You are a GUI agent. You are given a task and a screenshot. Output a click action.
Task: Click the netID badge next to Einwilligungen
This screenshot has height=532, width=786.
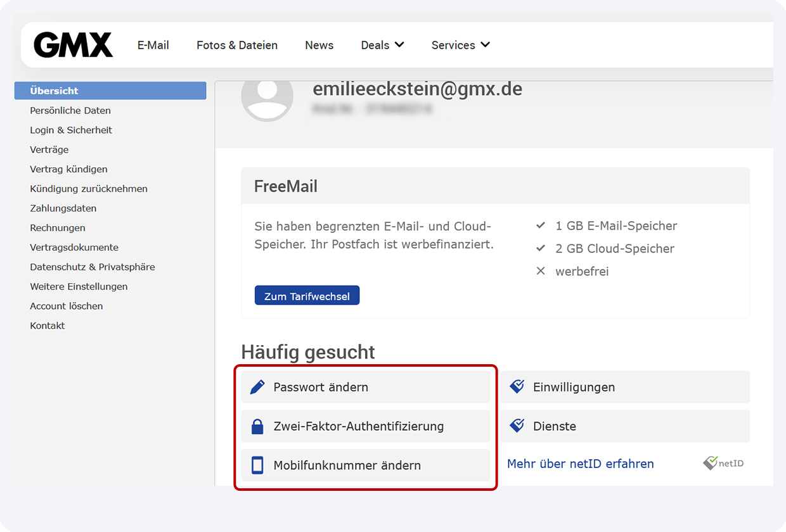click(516, 386)
